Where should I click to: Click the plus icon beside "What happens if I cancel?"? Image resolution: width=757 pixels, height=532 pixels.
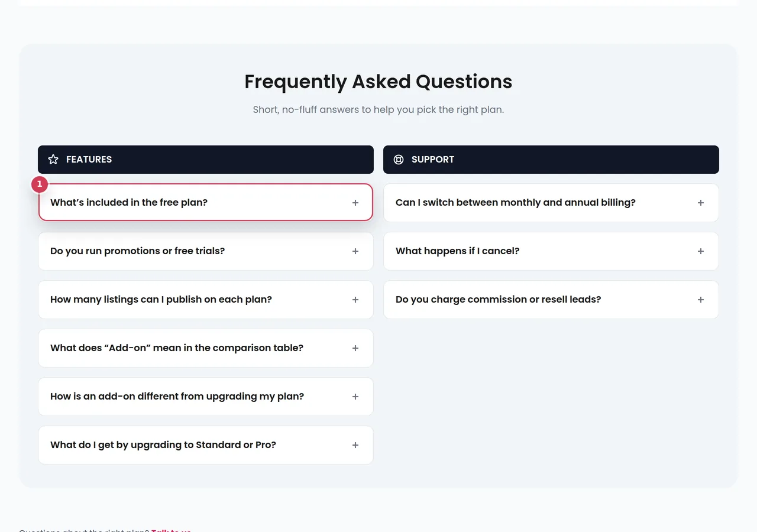[701, 251]
